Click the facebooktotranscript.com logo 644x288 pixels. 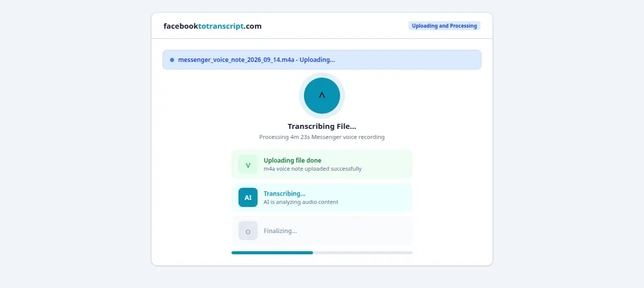tap(212, 26)
